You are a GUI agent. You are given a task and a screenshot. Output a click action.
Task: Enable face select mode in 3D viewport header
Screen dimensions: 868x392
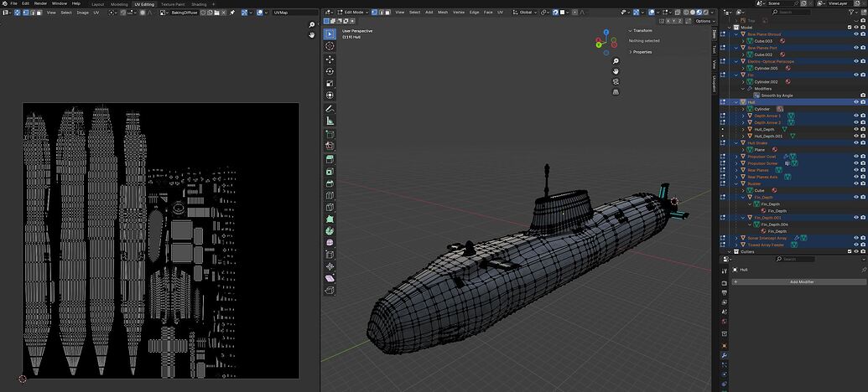(387, 13)
